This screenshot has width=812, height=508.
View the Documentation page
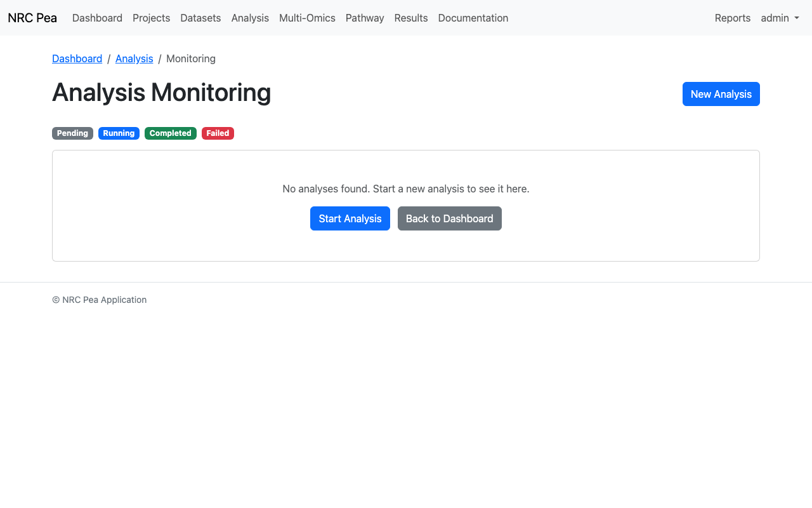[x=473, y=18]
